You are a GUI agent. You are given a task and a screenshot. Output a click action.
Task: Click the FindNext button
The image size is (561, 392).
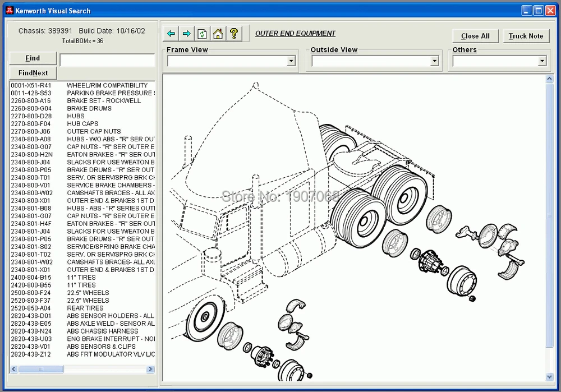click(33, 73)
